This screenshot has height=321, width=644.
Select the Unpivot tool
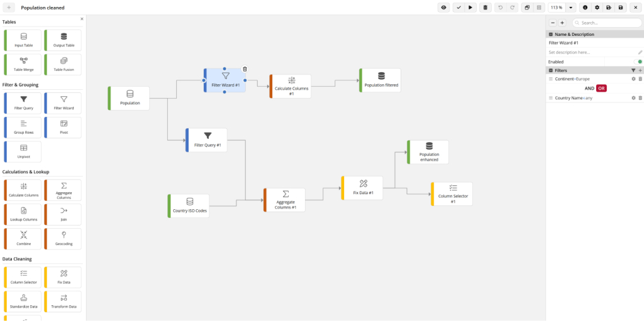23,151
